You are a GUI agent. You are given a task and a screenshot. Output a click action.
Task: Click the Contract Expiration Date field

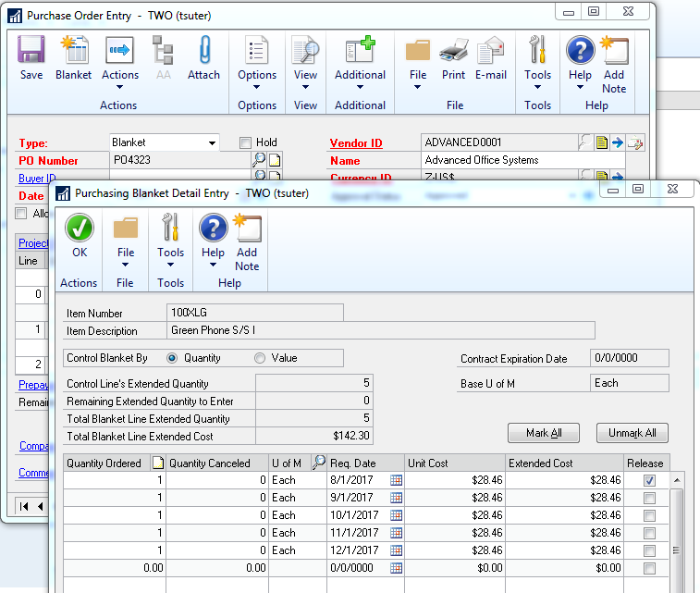pos(630,358)
